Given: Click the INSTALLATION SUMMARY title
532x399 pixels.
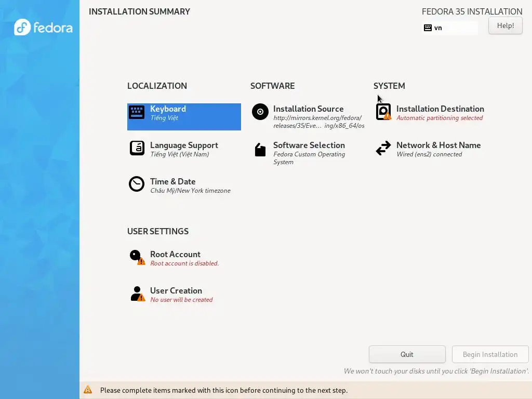Looking at the screenshot, I should pos(139,11).
